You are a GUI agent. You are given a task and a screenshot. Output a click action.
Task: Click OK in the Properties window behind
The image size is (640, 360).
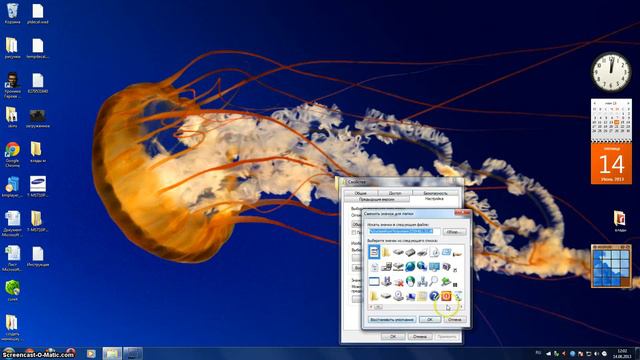[393, 337]
